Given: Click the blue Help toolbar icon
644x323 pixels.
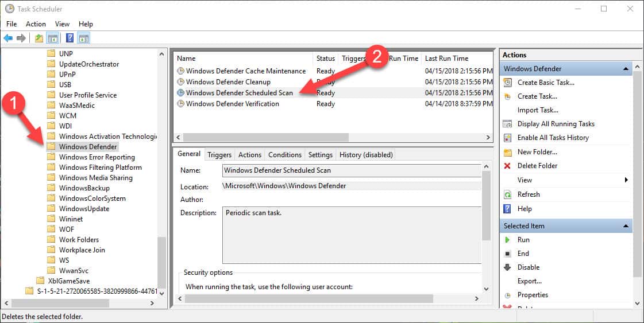Looking at the screenshot, I should click(x=70, y=38).
